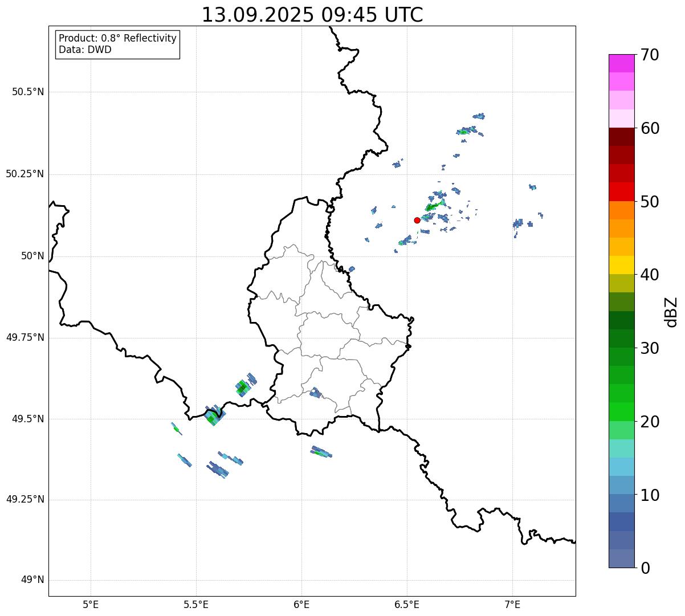Click the red station marker dot

(417, 220)
